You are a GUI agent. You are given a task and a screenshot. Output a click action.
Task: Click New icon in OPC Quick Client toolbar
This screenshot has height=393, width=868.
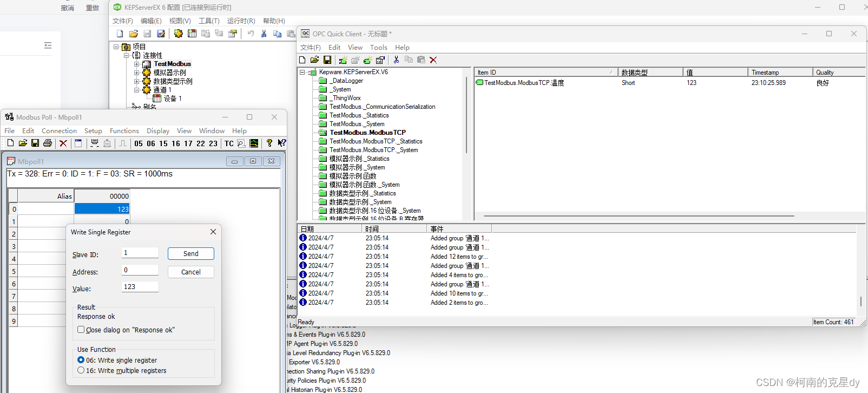pos(303,60)
